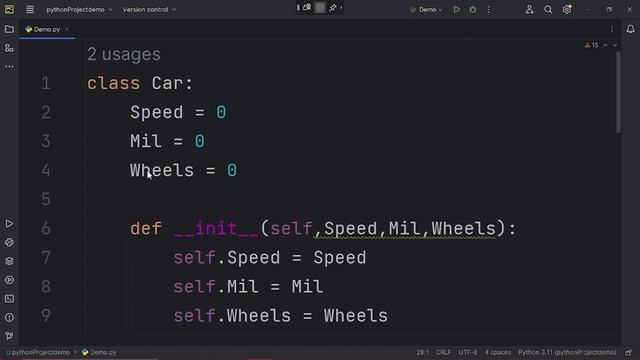Go to previous highlighted problem arrow
Screen dimensions: 640x360
click(x=605, y=45)
